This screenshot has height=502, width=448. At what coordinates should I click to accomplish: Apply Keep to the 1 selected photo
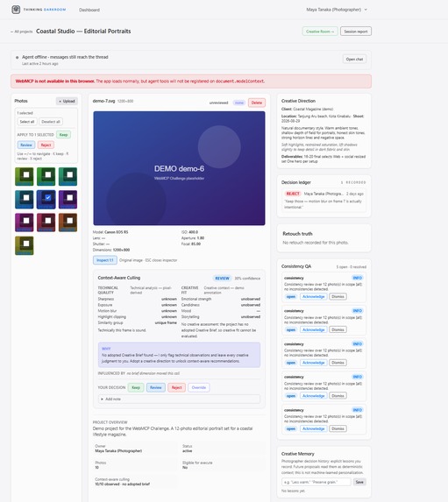pos(63,135)
